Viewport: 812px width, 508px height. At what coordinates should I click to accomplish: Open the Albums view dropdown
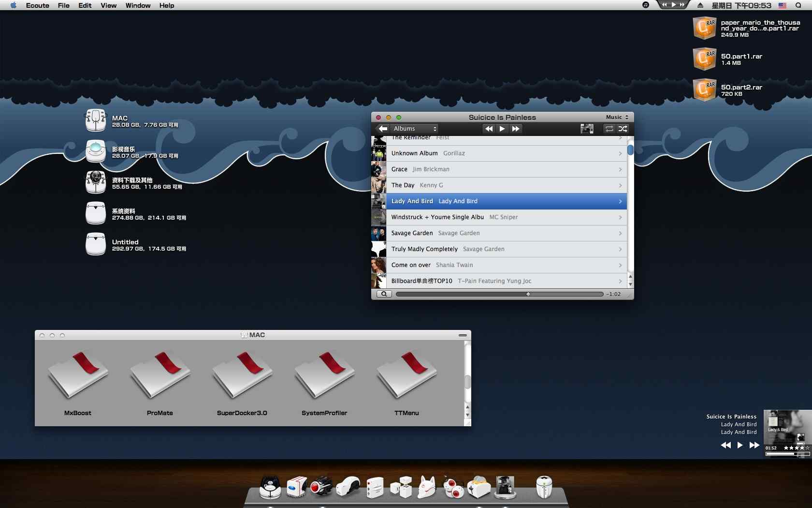415,129
